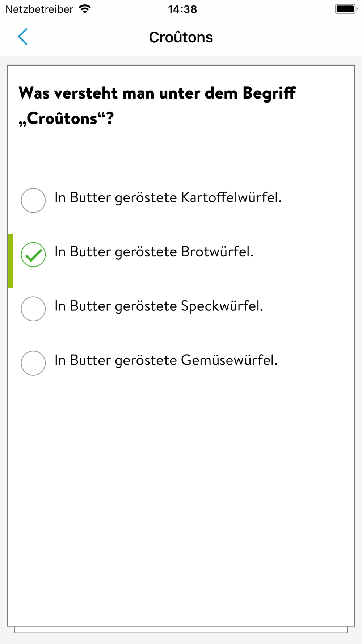This screenshot has height=644, width=362.
Task: Choose answer text 'In Butter geröstete Brotwürfel.'
Action: click(154, 252)
